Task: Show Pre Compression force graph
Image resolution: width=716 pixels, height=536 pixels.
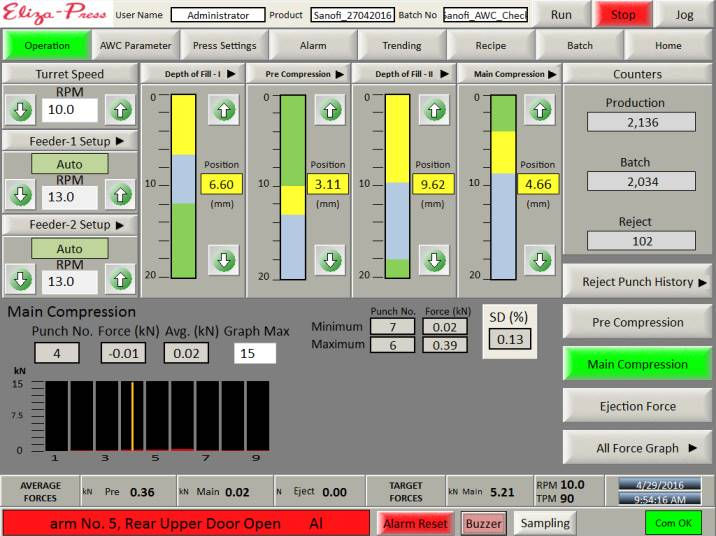Action: (637, 322)
